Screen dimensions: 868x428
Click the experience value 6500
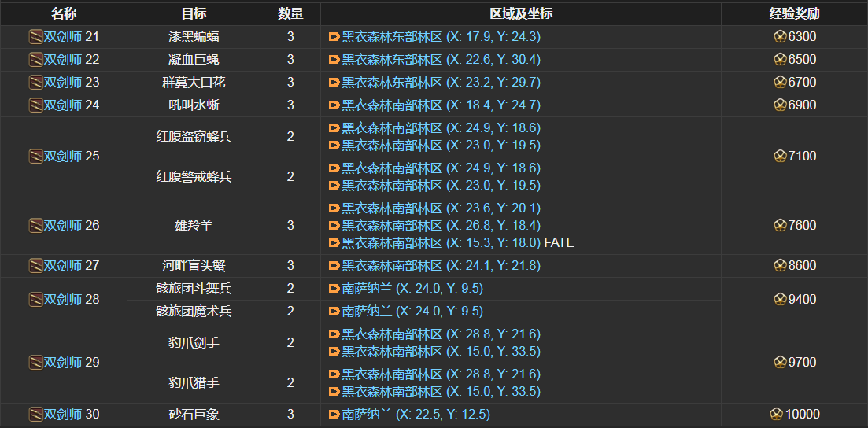(802, 60)
